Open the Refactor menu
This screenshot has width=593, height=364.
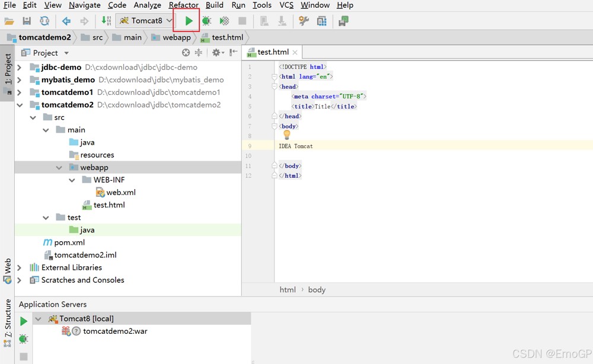[x=183, y=5]
